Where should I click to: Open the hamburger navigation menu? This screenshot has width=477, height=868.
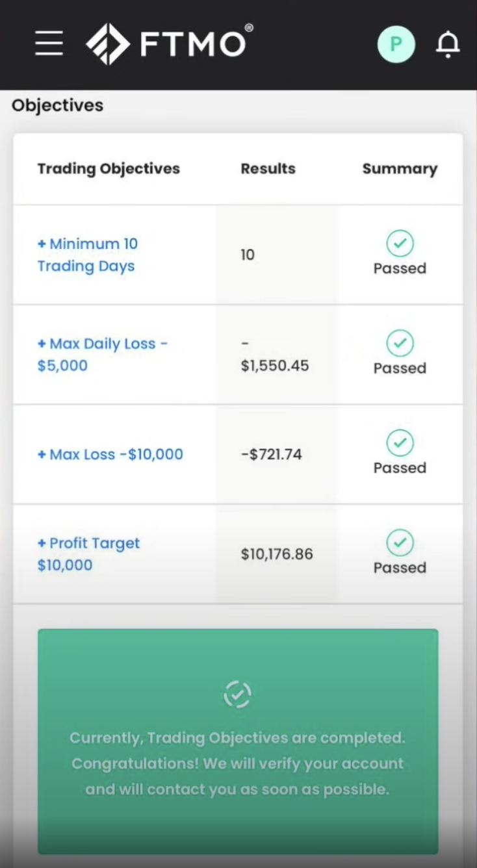pos(49,44)
